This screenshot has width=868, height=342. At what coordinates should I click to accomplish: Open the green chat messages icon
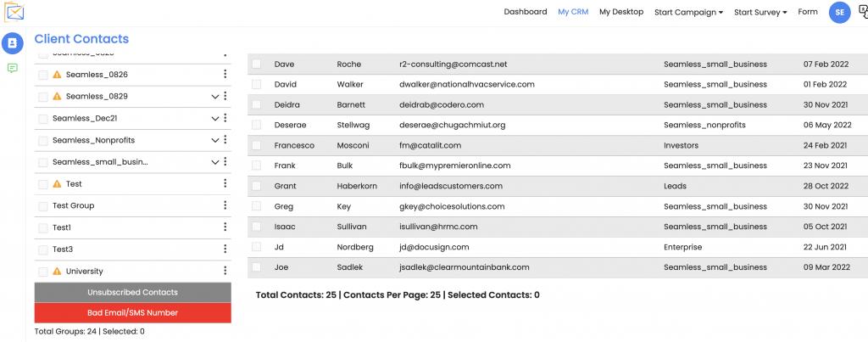click(x=13, y=68)
